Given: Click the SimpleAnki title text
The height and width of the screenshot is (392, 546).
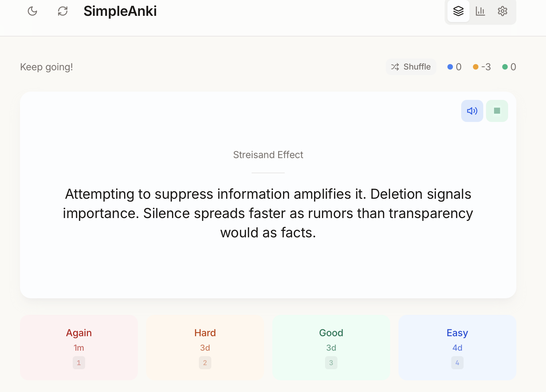Looking at the screenshot, I should tap(120, 11).
